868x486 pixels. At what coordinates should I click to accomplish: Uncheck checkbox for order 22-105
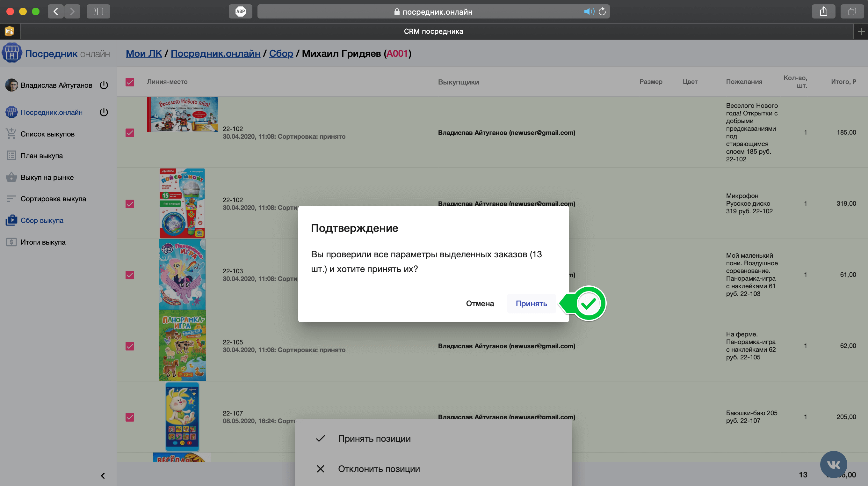tap(130, 346)
